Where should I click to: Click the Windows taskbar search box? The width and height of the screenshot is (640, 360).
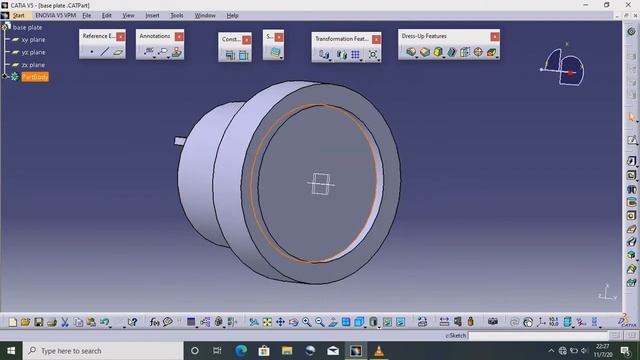point(103,351)
